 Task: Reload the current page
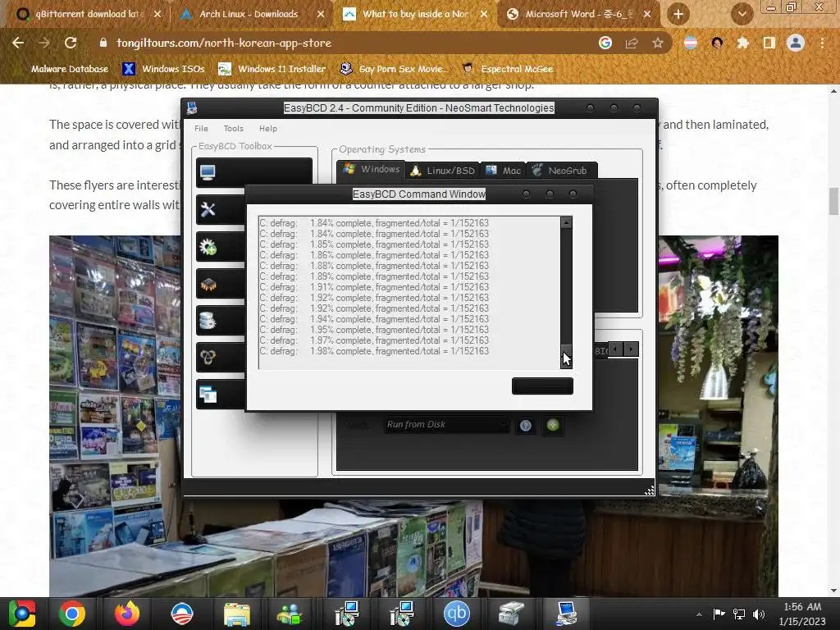point(71,43)
